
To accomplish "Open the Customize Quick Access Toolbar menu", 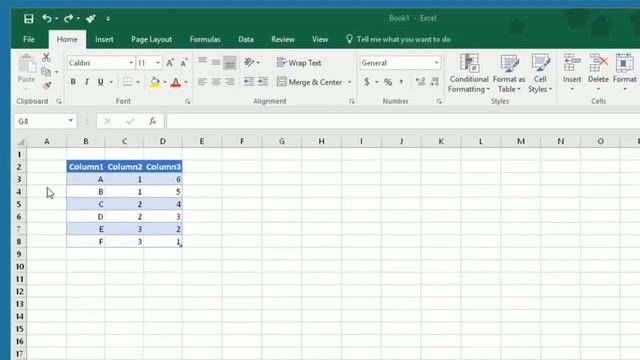I will pos(108,19).
